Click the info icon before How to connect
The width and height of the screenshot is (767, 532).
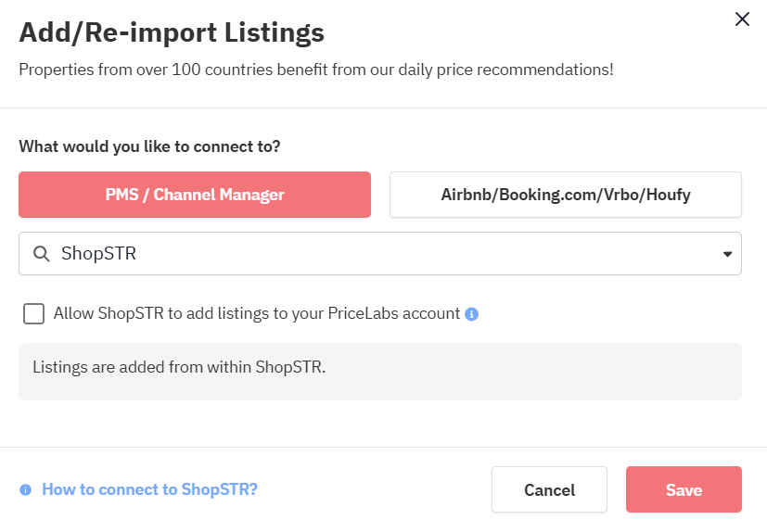[x=25, y=489]
